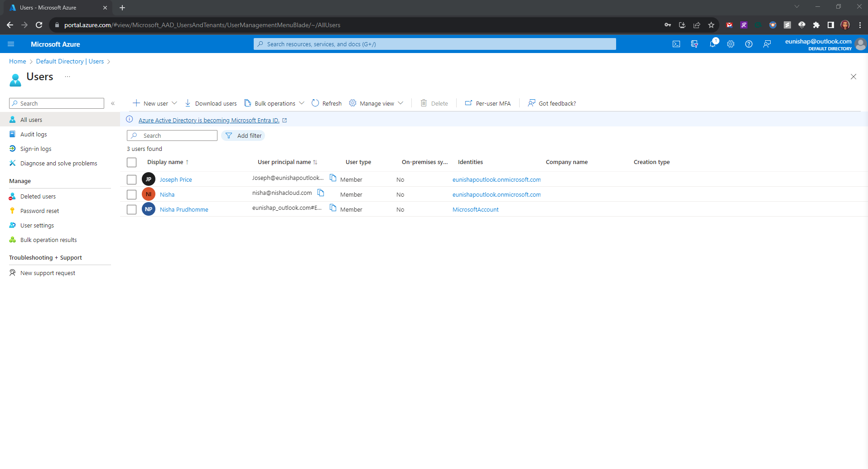Open the Azure portal hamburger menu
Image resolution: width=868 pixels, height=469 pixels.
click(x=11, y=44)
